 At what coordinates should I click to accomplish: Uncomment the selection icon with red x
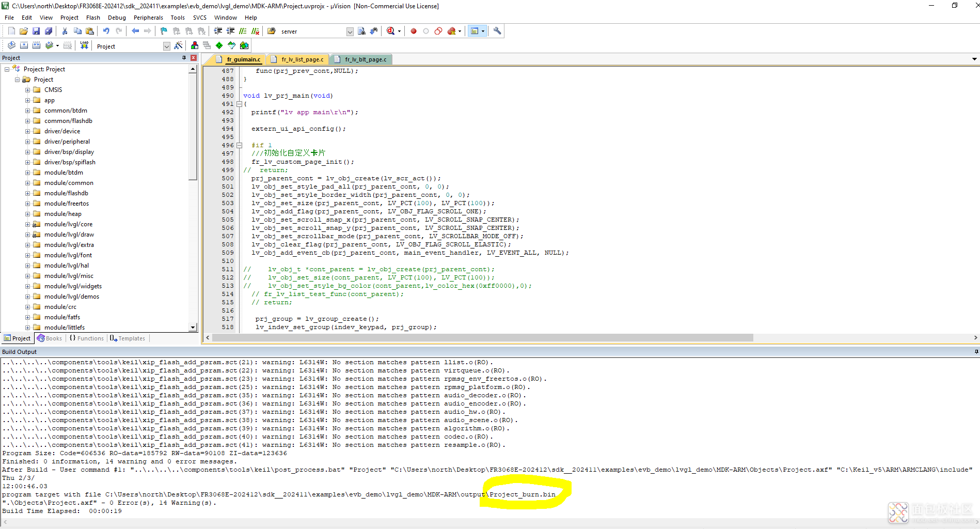(x=255, y=31)
